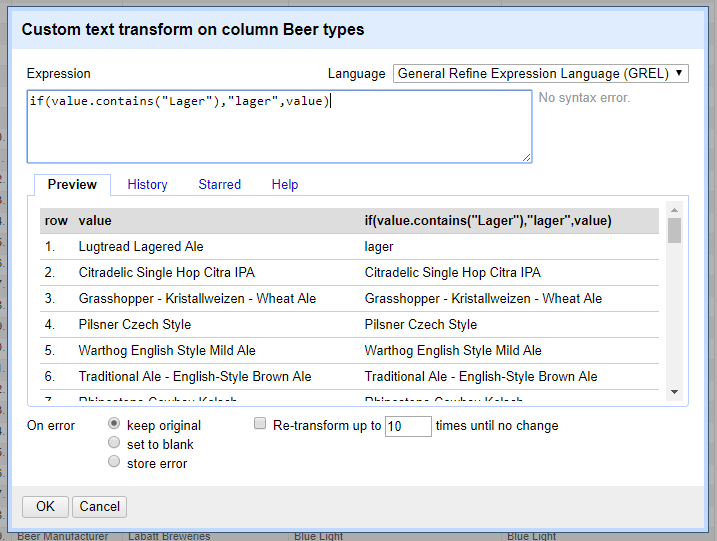The image size is (717, 541).
Task: Click the Cancel button
Action: [99, 506]
